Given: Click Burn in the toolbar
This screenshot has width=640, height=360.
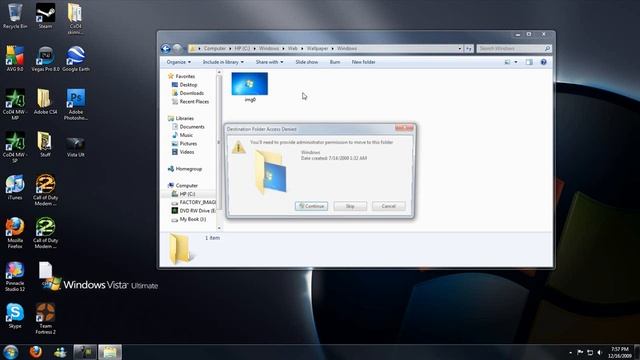Looking at the screenshot, I should pos(335,62).
